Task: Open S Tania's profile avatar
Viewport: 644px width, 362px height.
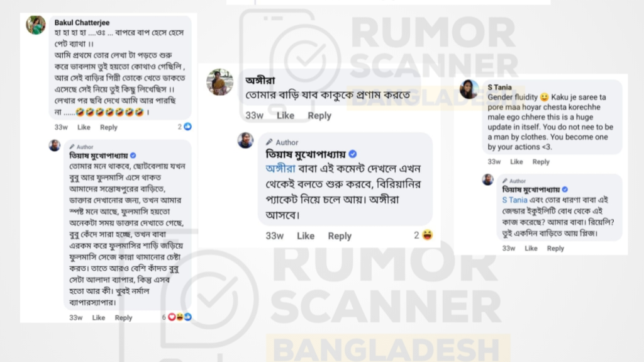Action: tap(469, 89)
